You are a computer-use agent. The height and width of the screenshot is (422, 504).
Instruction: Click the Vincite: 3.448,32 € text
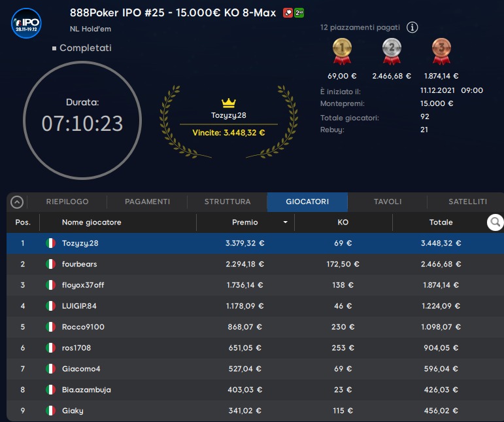click(229, 133)
